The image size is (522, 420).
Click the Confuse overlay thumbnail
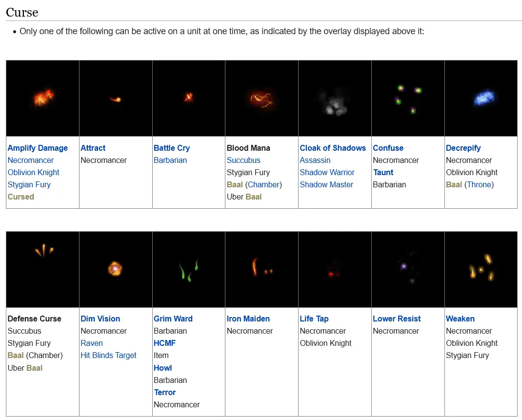click(408, 98)
